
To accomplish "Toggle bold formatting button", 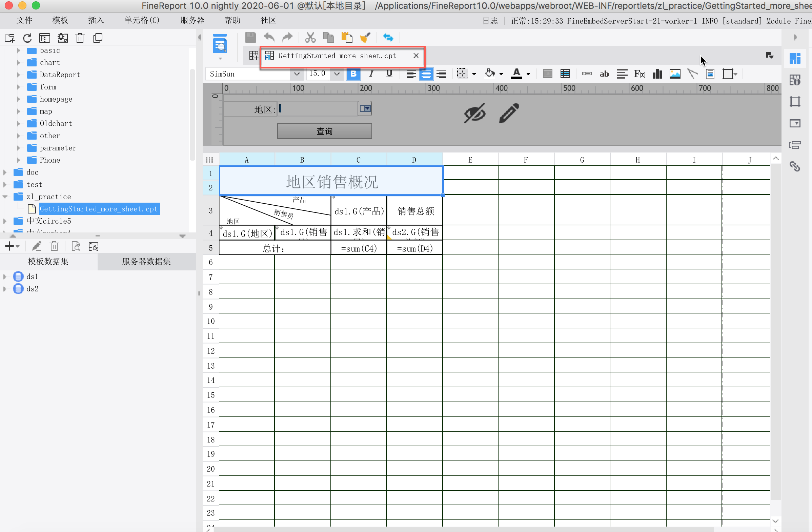I will (x=353, y=74).
